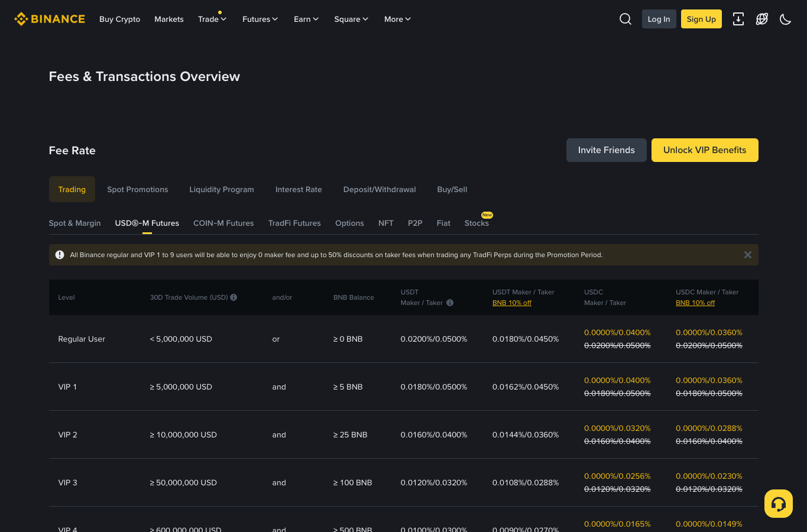Open Buy Crypto in navigation

pyautogui.click(x=119, y=19)
